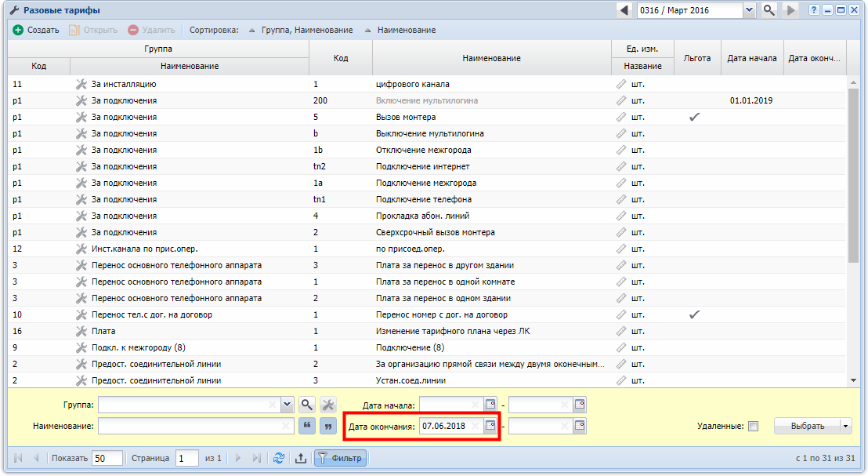Click Льгота checkmark in Перенос номер с дог. row
The image size is (868, 476).
tap(694, 314)
